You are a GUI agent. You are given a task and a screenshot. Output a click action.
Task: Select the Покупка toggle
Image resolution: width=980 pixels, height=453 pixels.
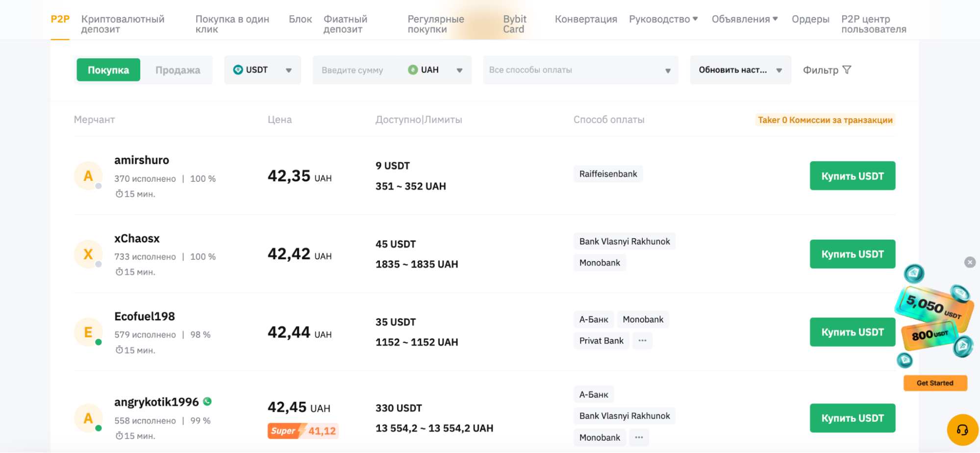click(x=108, y=70)
